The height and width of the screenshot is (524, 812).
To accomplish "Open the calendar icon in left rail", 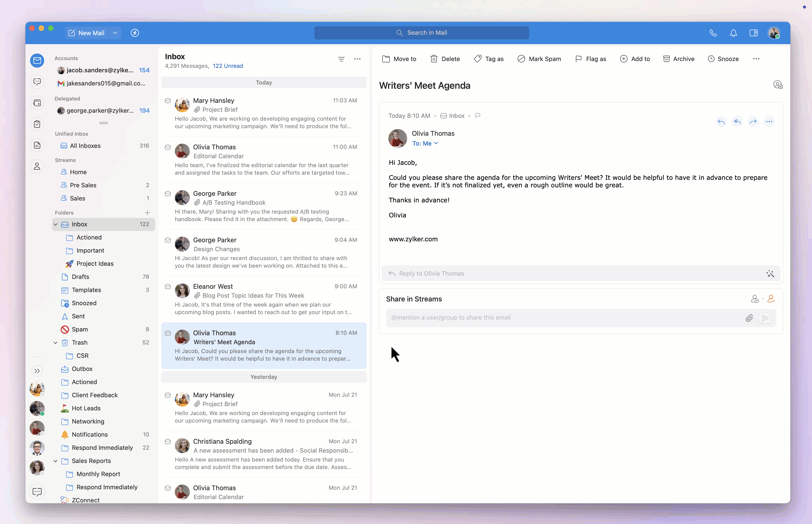I will (37, 103).
